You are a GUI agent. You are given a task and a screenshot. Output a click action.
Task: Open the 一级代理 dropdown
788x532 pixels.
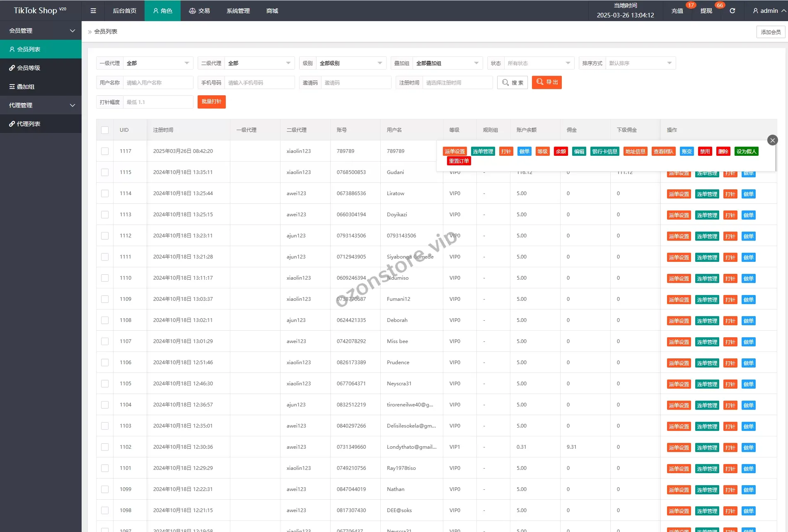pos(157,63)
